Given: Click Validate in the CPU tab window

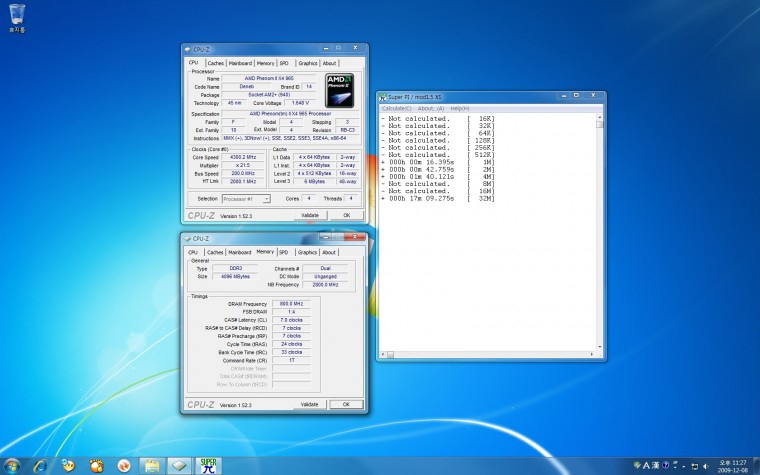Looking at the screenshot, I should pos(310,215).
